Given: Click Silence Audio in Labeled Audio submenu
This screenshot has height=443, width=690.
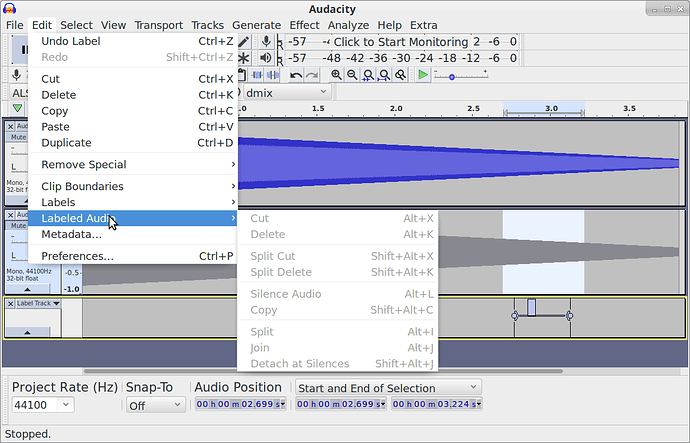Looking at the screenshot, I should coord(338,294).
